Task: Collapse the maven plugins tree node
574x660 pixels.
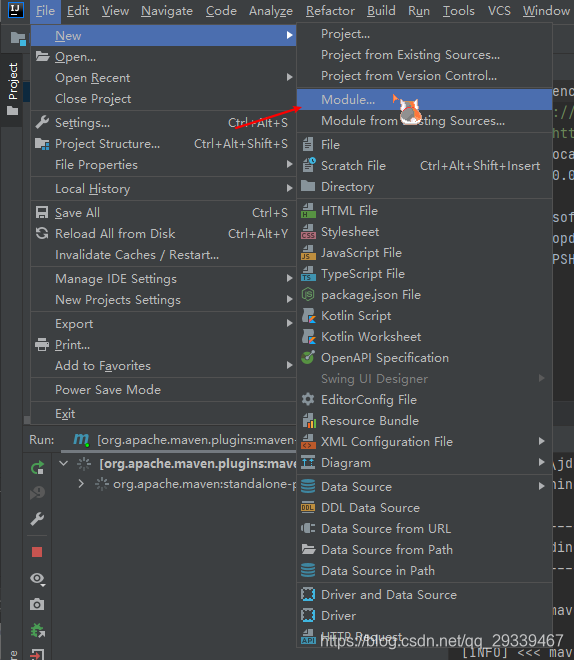Action: tap(64, 463)
